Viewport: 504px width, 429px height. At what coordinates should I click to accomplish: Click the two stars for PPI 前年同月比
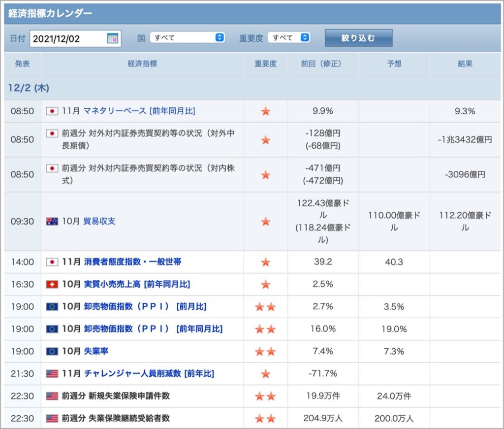265,330
